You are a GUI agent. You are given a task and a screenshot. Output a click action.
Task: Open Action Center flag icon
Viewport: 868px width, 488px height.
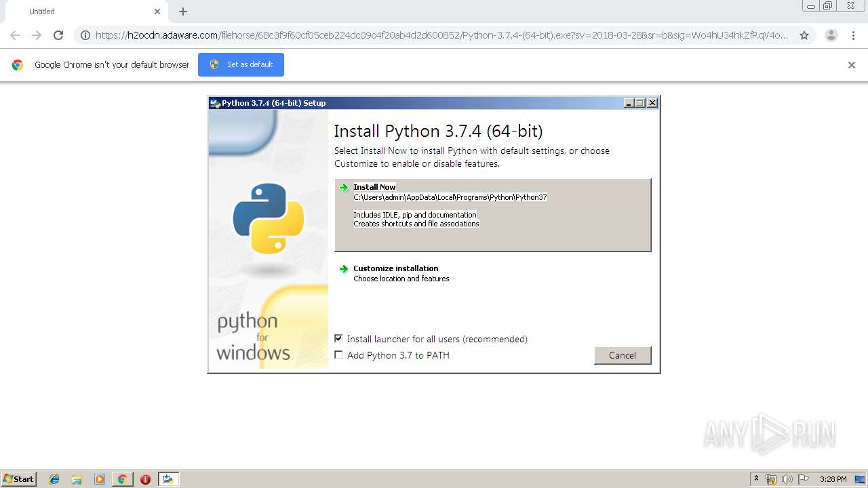pyautogui.click(x=804, y=479)
